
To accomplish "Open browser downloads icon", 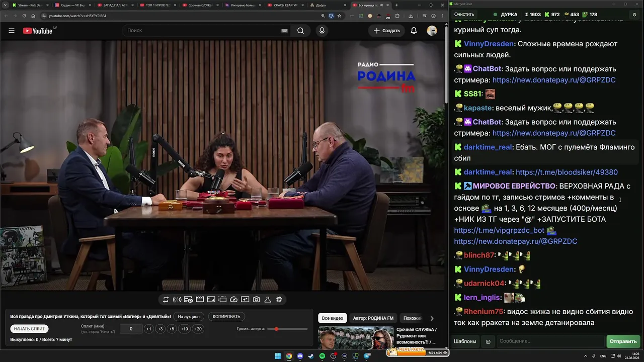I will [x=411, y=16].
